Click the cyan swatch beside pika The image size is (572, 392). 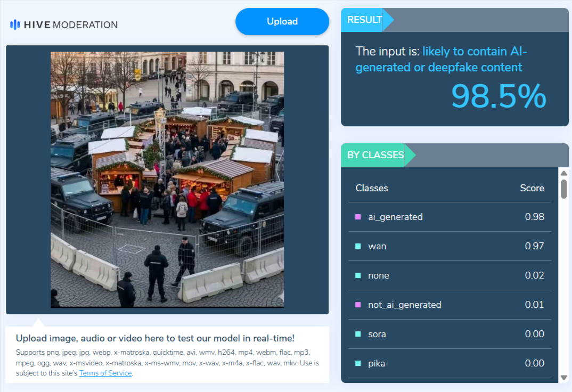pos(358,363)
